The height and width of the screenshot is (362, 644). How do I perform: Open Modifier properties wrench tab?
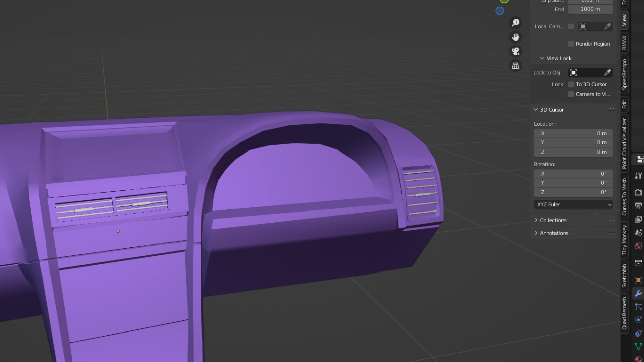638,293
